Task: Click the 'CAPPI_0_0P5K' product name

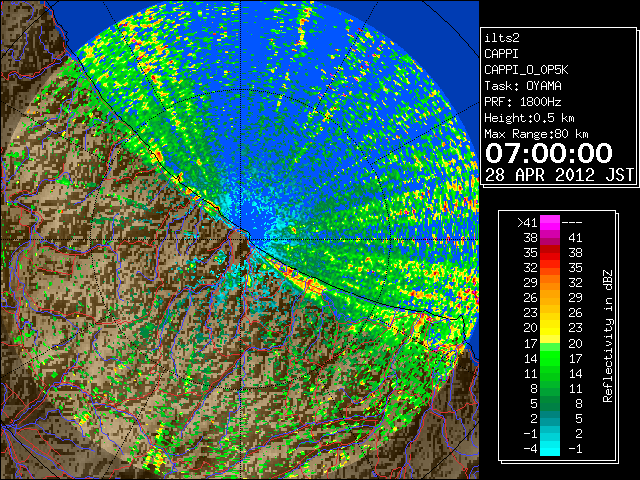Action: (x=526, y=70)
